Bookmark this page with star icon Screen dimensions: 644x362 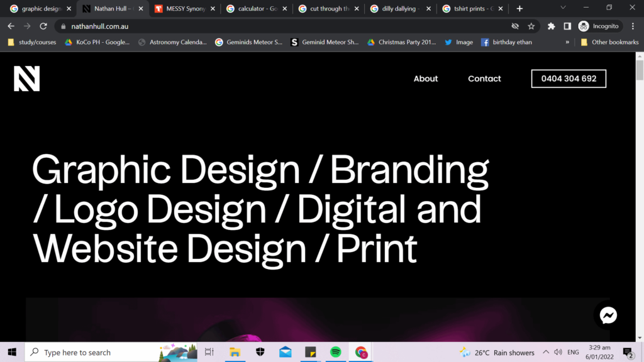tap(531, 26)
